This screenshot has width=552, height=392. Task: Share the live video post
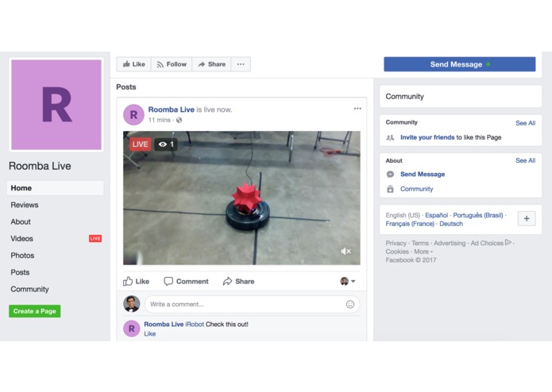[x=239, y=281]
